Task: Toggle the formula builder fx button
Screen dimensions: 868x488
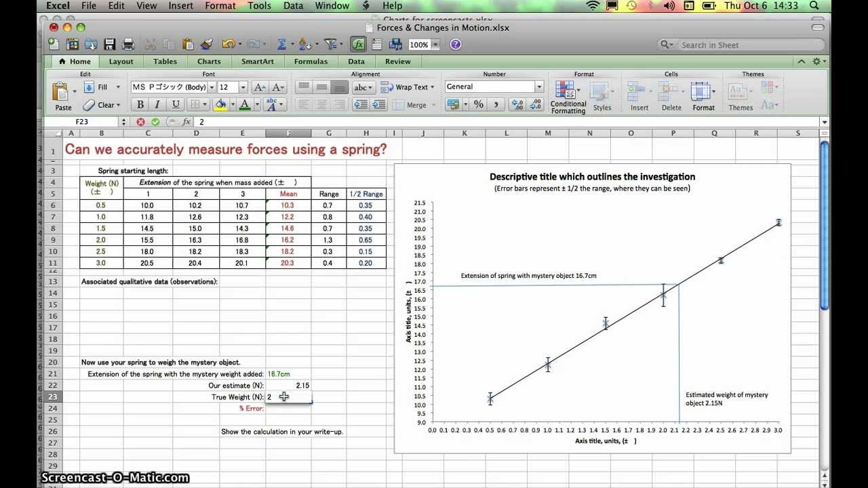Action: point(358,45)
